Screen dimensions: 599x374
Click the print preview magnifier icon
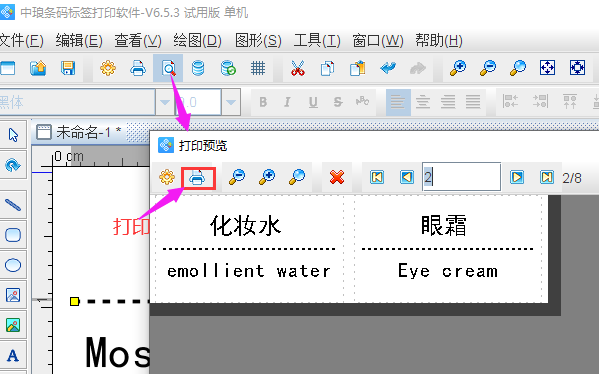[168, 68]
